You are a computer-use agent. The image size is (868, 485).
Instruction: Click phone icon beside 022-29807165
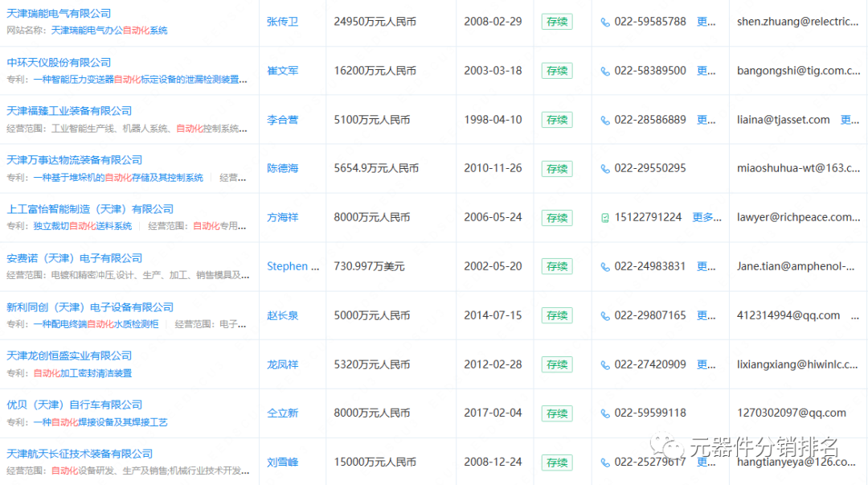pos(605,316)
